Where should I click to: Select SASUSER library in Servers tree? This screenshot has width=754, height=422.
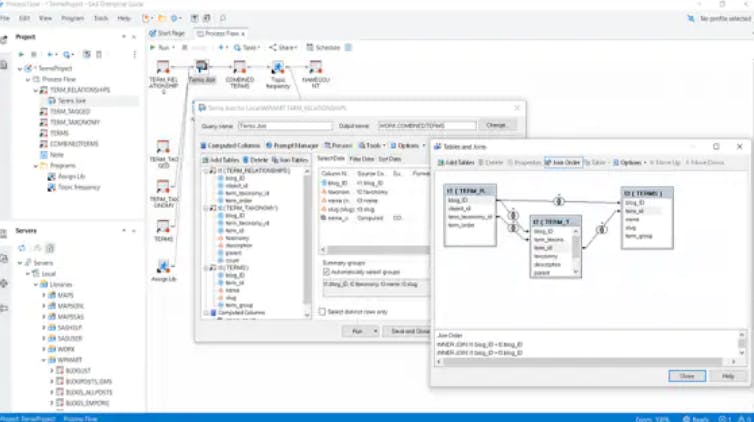click(70, 338)
